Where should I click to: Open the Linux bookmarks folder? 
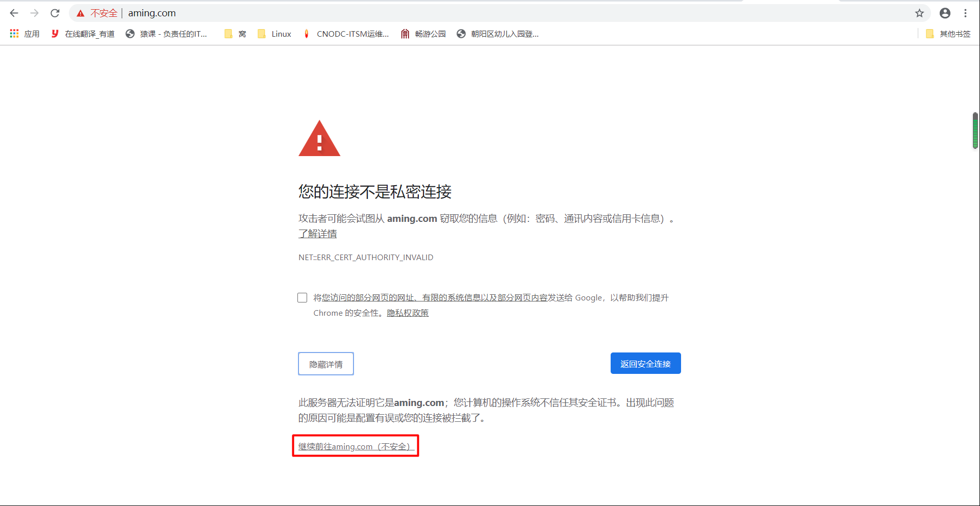pyautogui.click(x=274, y=34)
